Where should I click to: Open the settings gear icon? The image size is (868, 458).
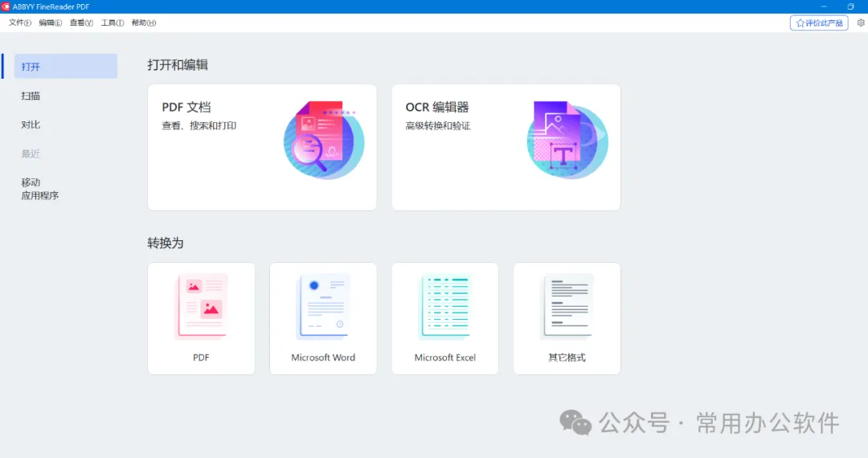pyautogui.click(x=861, y=22)
